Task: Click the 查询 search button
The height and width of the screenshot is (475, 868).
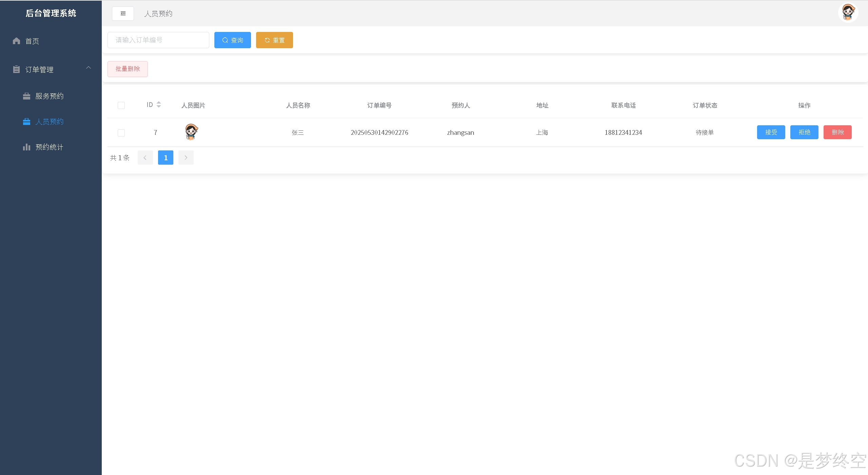Action: click(232, 40)
